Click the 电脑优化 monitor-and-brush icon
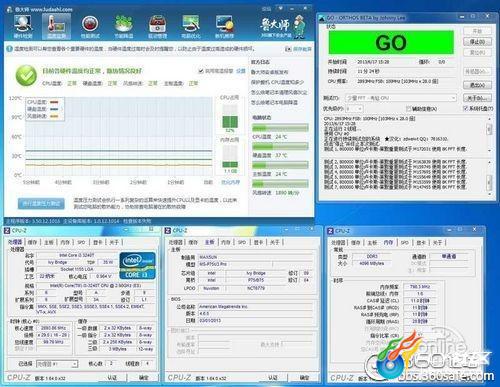The height and width of the screenshot is (387, 500). coord(191,26)
